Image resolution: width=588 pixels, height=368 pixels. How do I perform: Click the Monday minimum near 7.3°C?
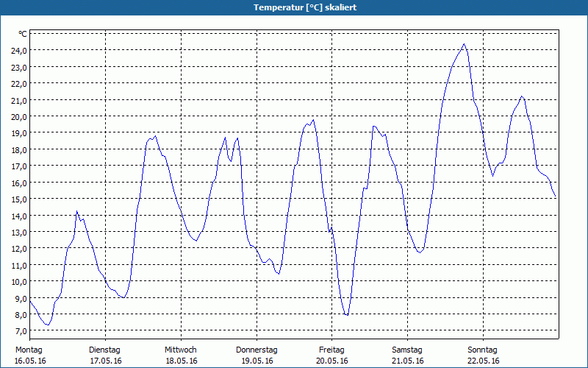tap(48, 325)
